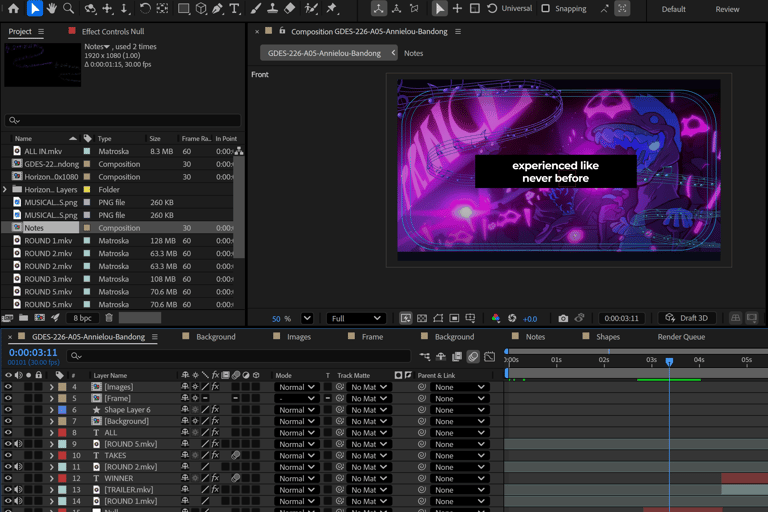Screen dimensions: 768x512
Task: Mute audio of [ROUND 1.mkv] layer
Action: click(19, 501)
